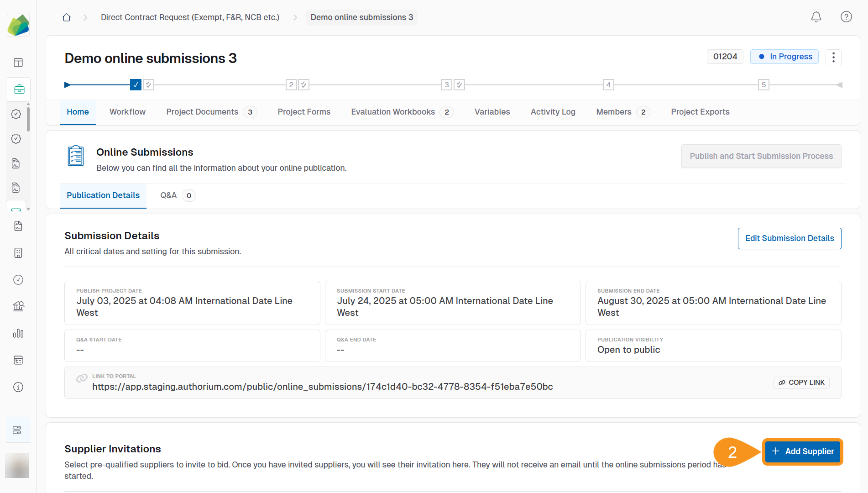
Task: Open the help question mark icon
Action: (846, 17)
